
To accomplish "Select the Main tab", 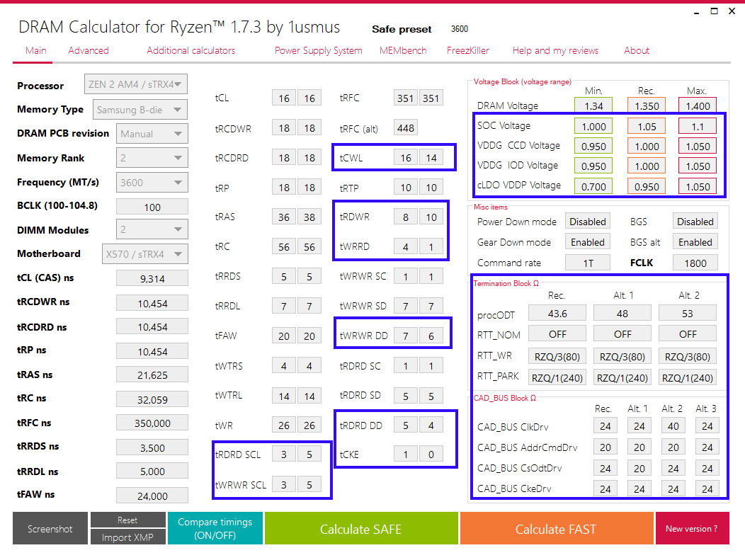I will point(36,50).
